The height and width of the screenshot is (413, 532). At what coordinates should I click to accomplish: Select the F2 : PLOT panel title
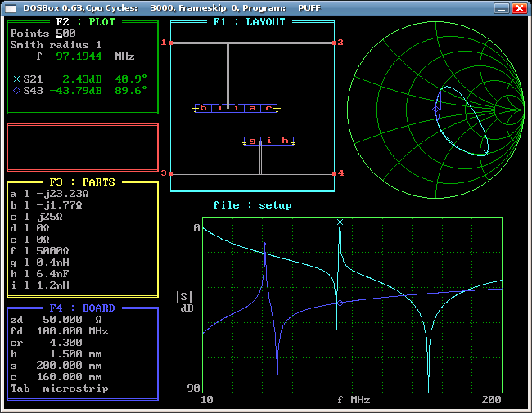pos(85,22)
